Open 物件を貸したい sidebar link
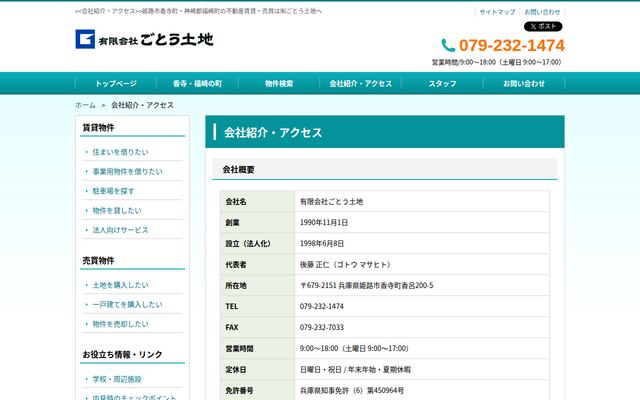 tap(117, 211)
